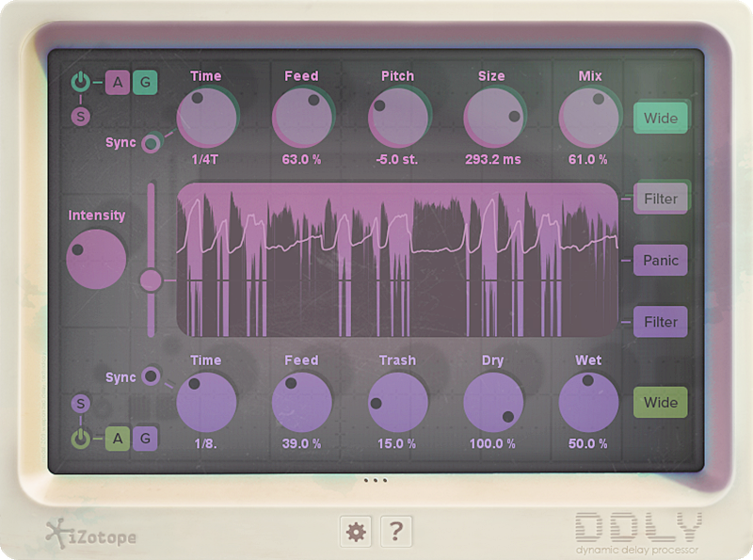The width and height of the screenshot is (753, 560).
Task: Toggle the bottom delay power icon
Action: [81, 439]
